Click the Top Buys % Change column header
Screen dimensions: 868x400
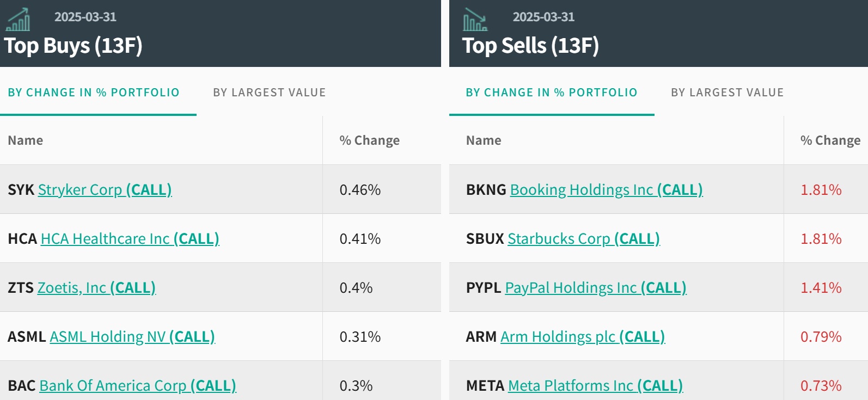pyautogui.click(x=369, y=140)
